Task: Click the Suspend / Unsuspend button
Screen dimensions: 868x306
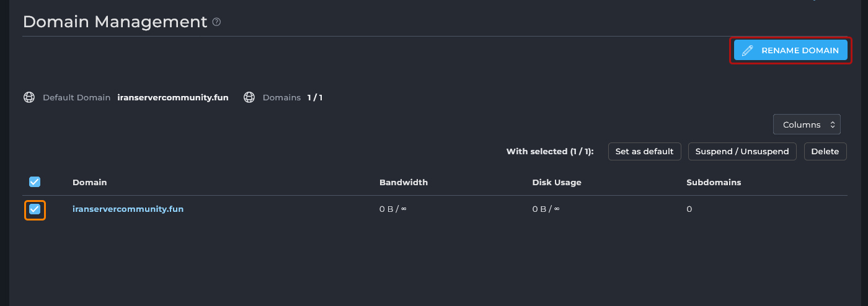Action: pyautogui.click(x=742, y=151)
